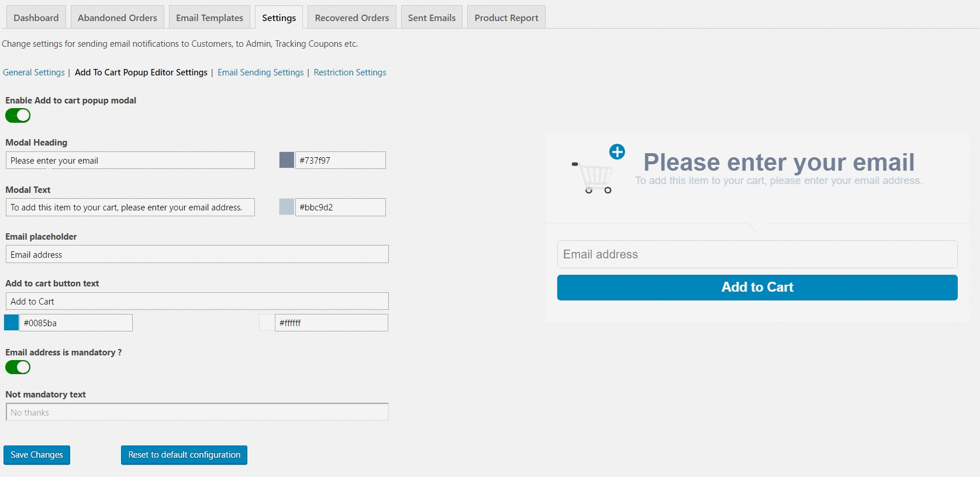Click the preview Add to Cart button
Screen dimensions: 980x477
(x=757, y=288)
